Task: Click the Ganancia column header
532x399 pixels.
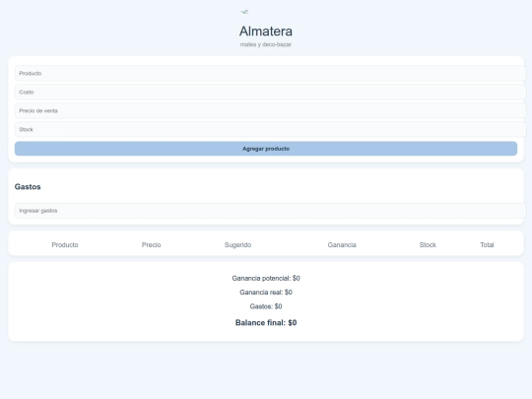Action: pyautogui.click(x=342, y=245)
